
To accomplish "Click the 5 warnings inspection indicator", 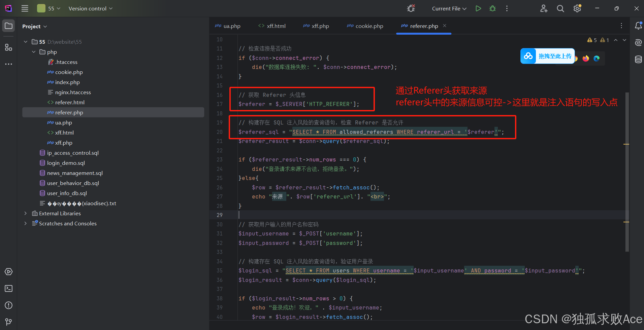I will click(x=591, y=40).
